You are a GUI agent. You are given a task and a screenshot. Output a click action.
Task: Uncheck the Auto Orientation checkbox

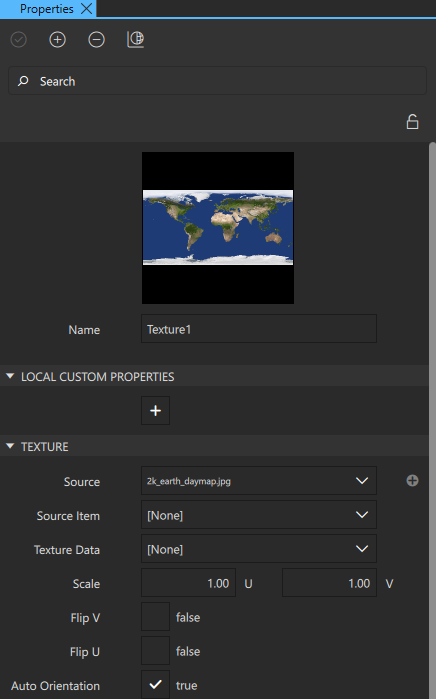(156, 685)
